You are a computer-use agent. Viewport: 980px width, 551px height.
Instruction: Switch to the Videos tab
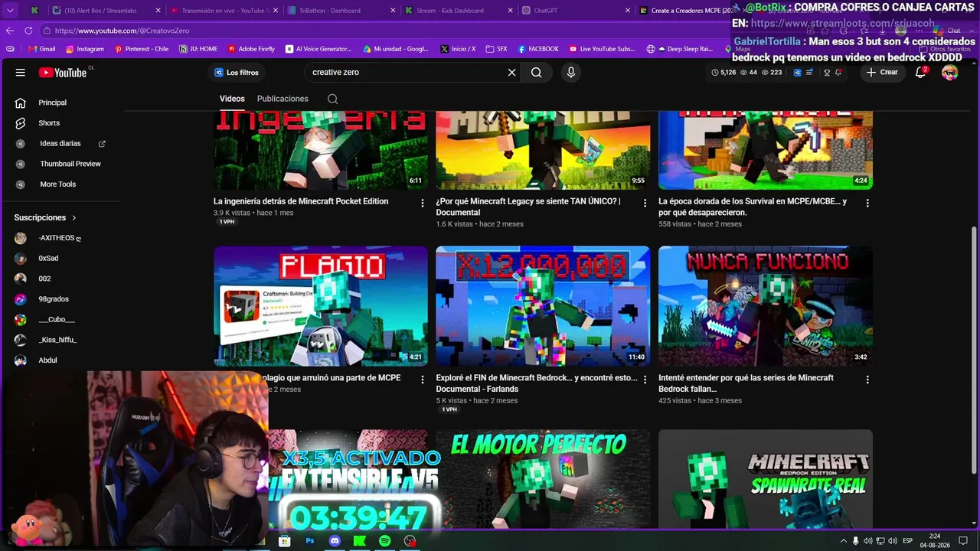(232, 99)
